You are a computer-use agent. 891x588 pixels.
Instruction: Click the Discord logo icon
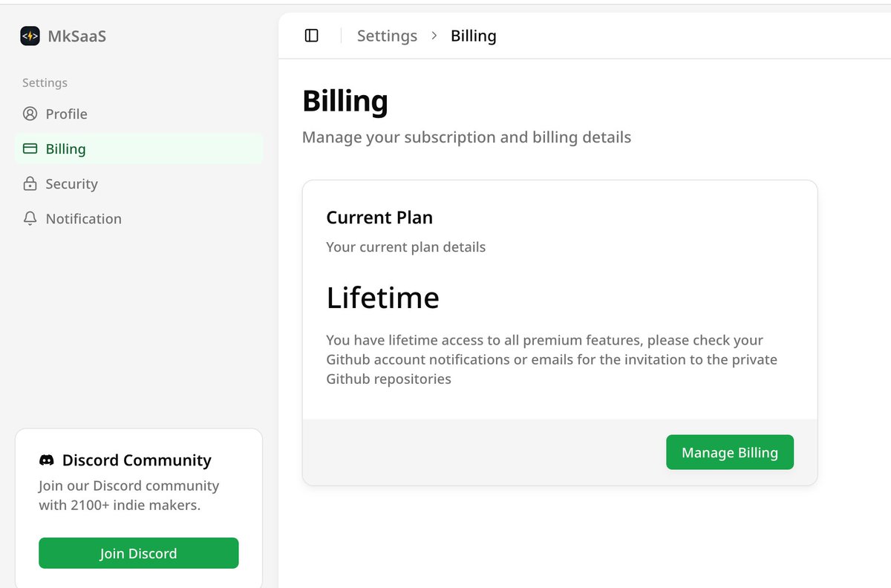click(x=47, y=460)
